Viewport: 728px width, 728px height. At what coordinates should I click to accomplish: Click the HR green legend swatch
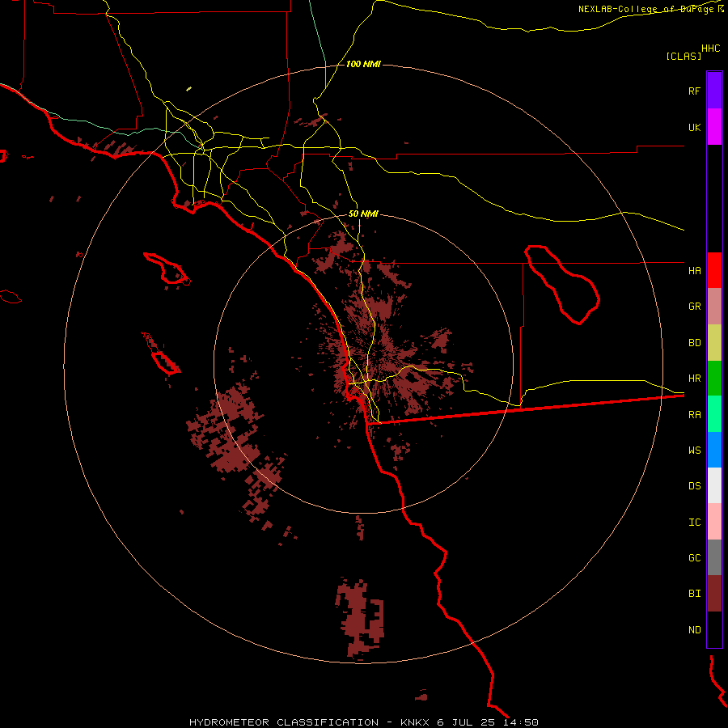(714, 379)
